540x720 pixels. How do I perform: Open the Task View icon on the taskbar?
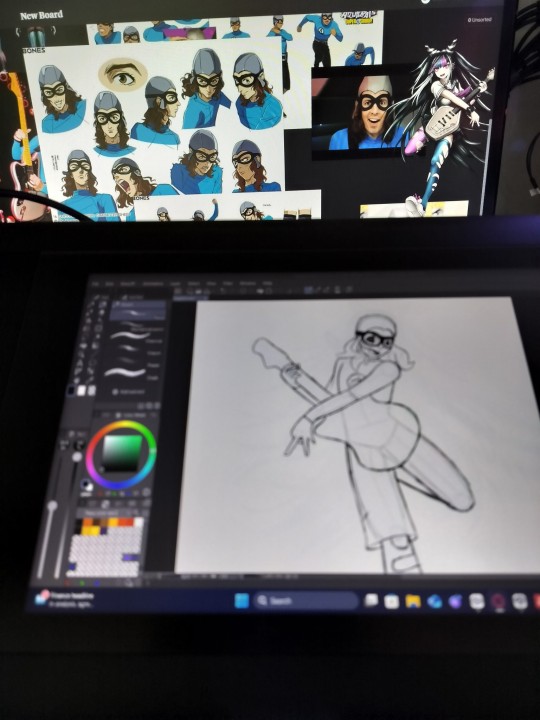(371, 600)
